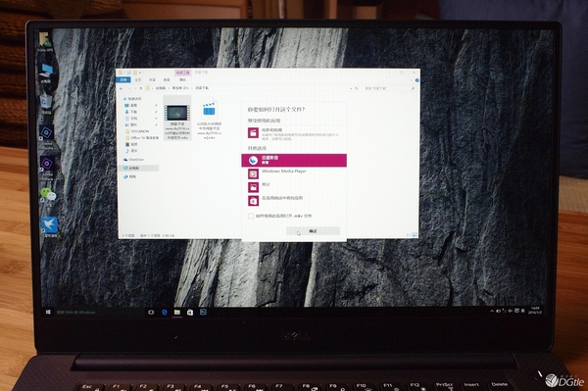The height and width of the screenshot is (391, 588).
Task: Click the Explorer search box
Action: tap(389, 88)
